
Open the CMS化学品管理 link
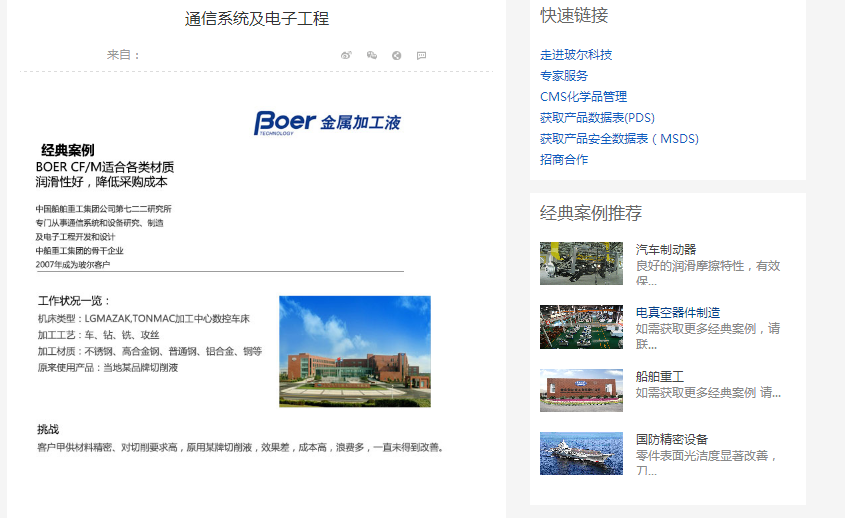pyautogui.click(x=583, y=97)
